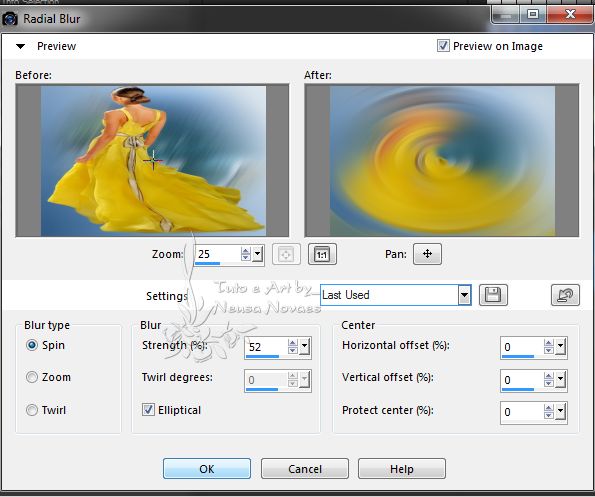Increase Zoom value with up spinner

246,250
